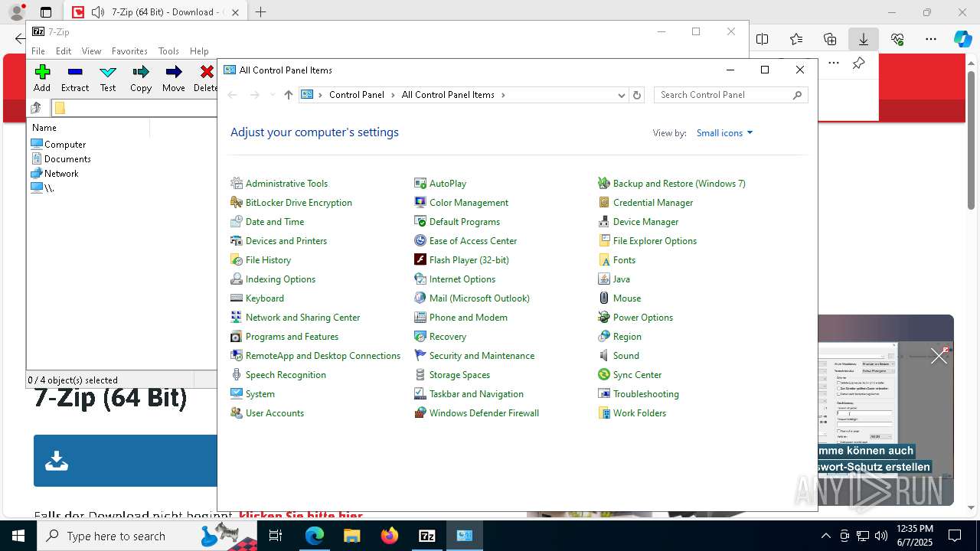The height and width of the screenshot is (551, 980).
Task: Open the Recovery icon
Action: click(420, 337)
